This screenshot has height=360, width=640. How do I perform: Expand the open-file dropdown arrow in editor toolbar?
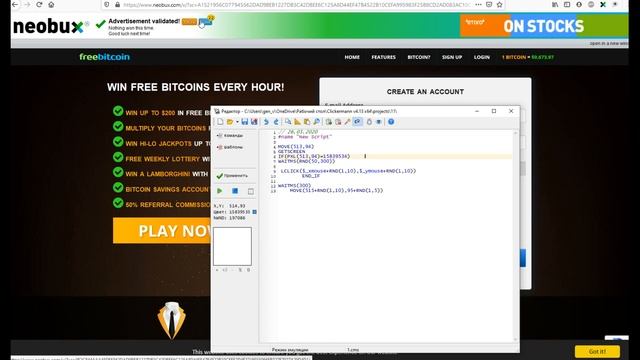(237, 122)
